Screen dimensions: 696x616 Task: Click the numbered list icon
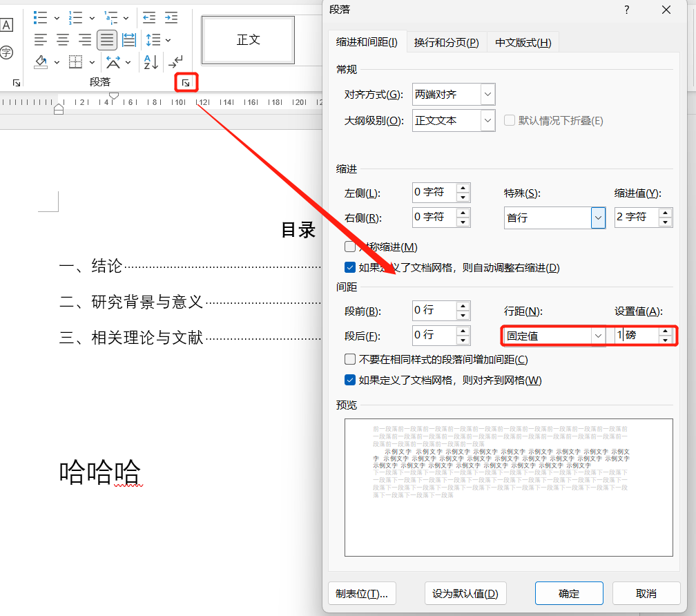tap(75, 18)
